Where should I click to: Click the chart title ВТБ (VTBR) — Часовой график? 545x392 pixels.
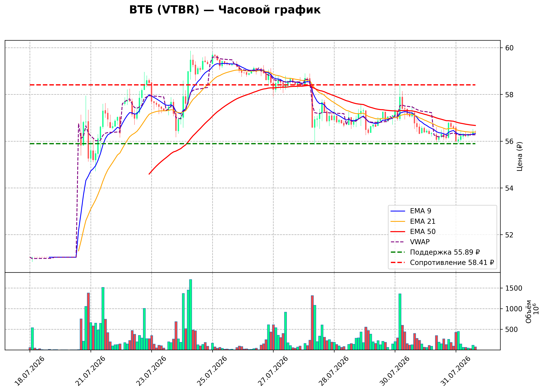click(225, 10)
